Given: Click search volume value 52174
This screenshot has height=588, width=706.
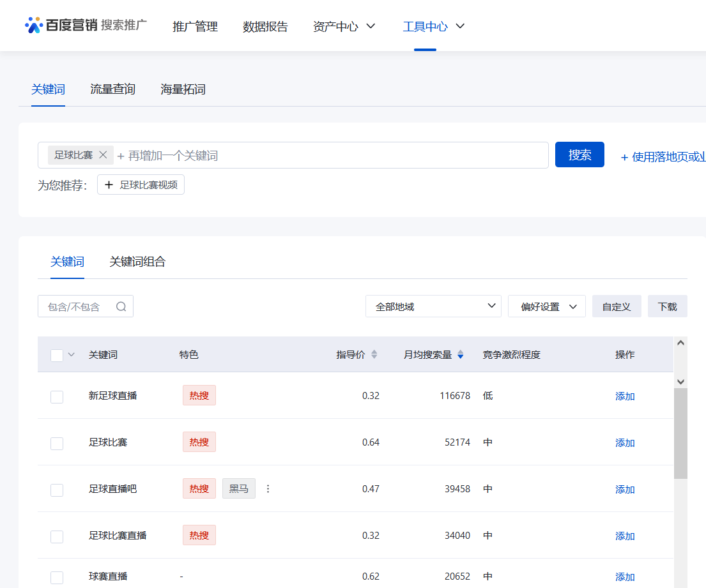Looking at the screenshot, I should [x=457, y=442].
